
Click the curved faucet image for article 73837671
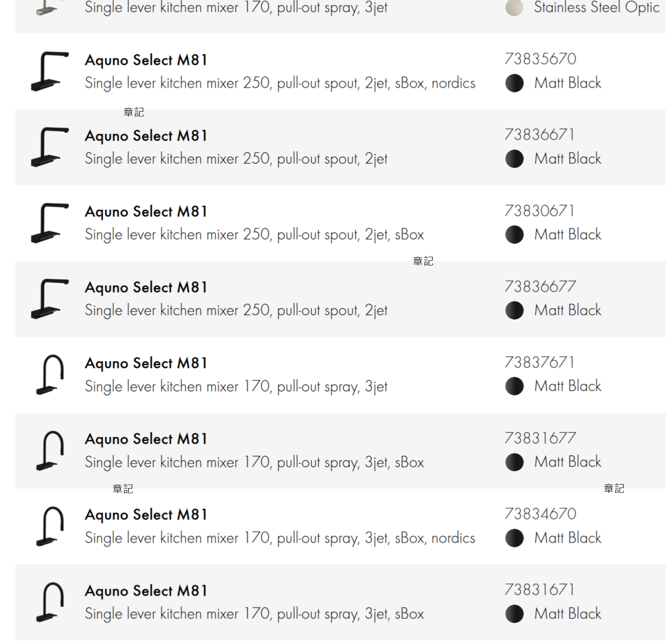click(50, 375)
